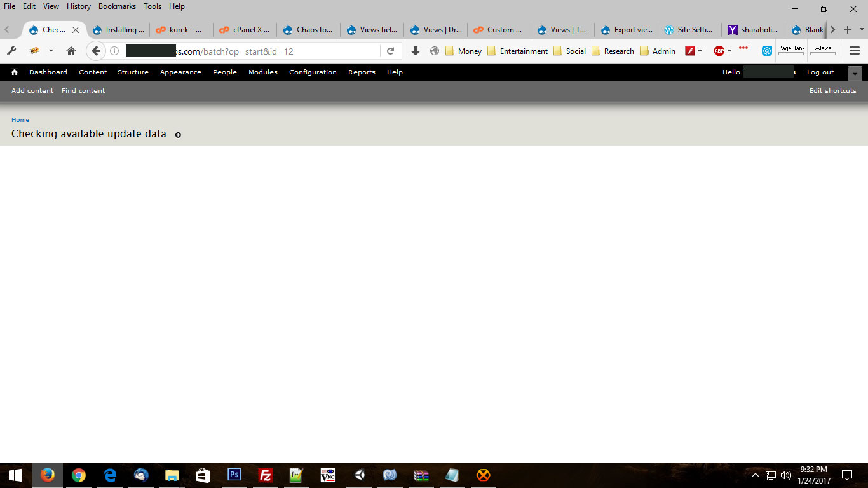Click the globe icon beside downloads
This screenshot has width=868, height=488.
tap(435, 51)
